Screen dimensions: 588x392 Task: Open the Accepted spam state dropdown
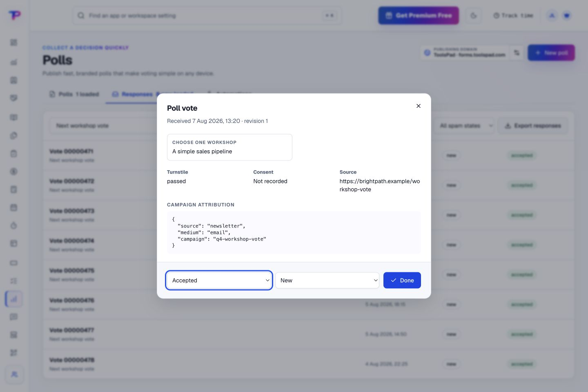(219, 280)
